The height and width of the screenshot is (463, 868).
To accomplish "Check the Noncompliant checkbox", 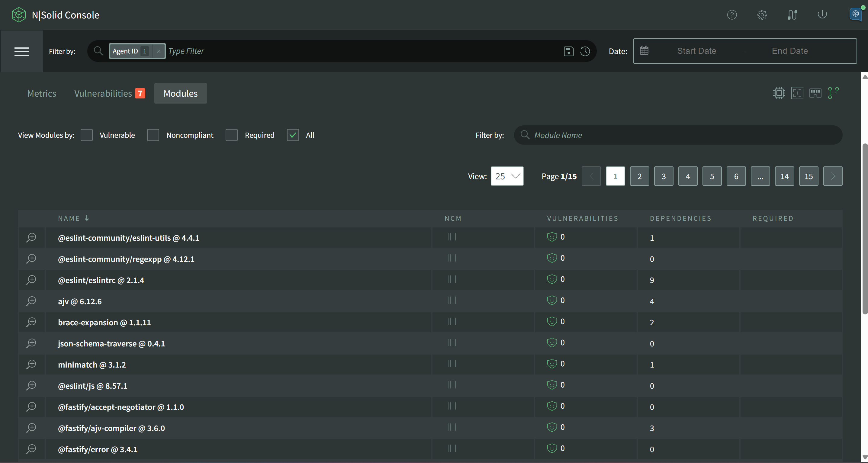I will (153, 135).
